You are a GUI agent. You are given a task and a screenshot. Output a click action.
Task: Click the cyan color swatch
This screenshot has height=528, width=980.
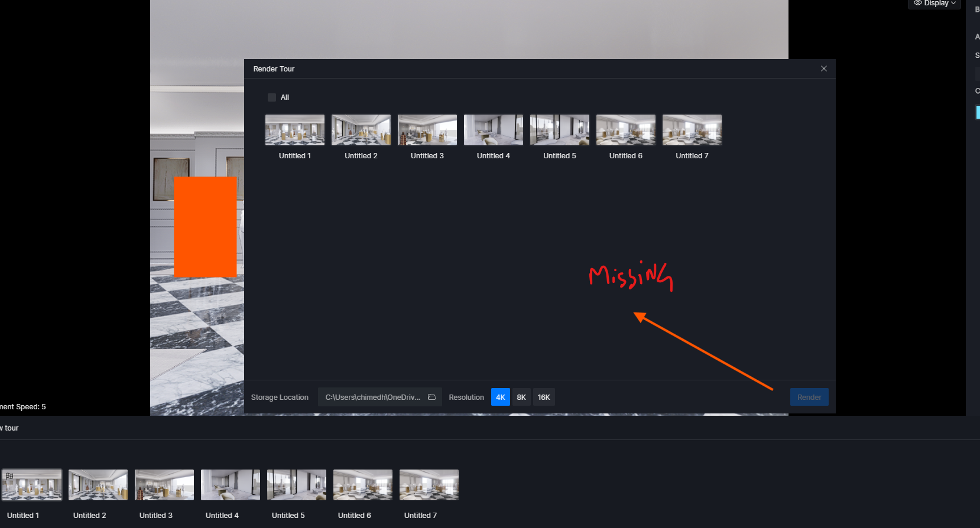click(978, 112)
